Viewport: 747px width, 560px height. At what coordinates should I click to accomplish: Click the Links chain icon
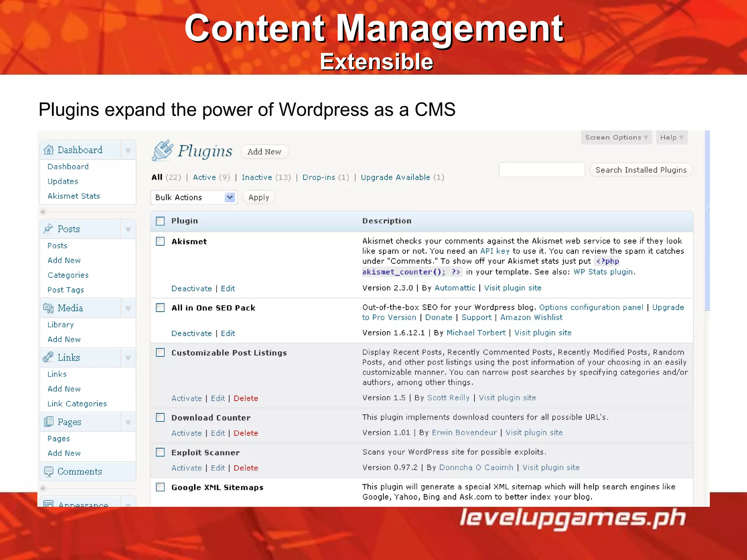pyautogui.click(x=48, y=357)
